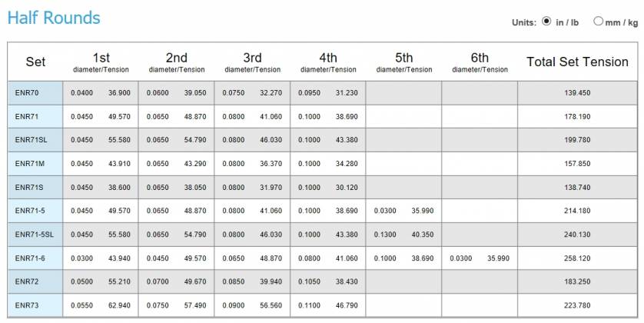
Task: Click the Total Set Tension column header
Action: click(577, 62)
